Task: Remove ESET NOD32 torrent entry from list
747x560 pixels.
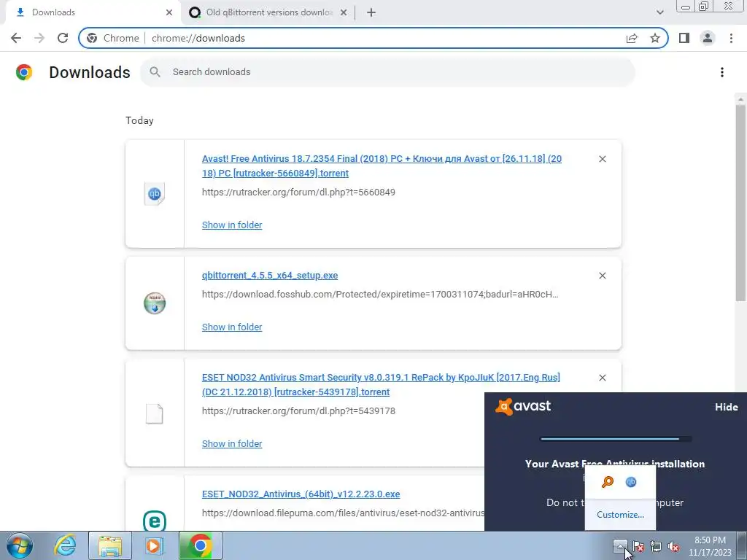Action: [x=602, y=378]
